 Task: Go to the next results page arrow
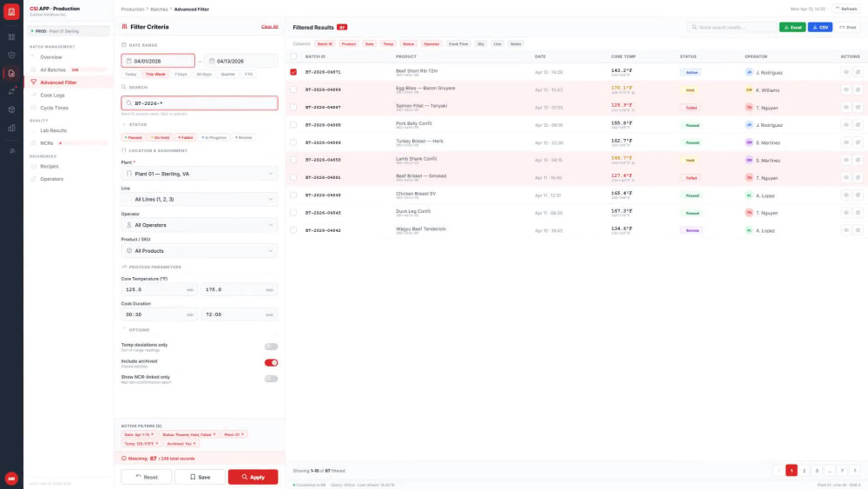855,471
